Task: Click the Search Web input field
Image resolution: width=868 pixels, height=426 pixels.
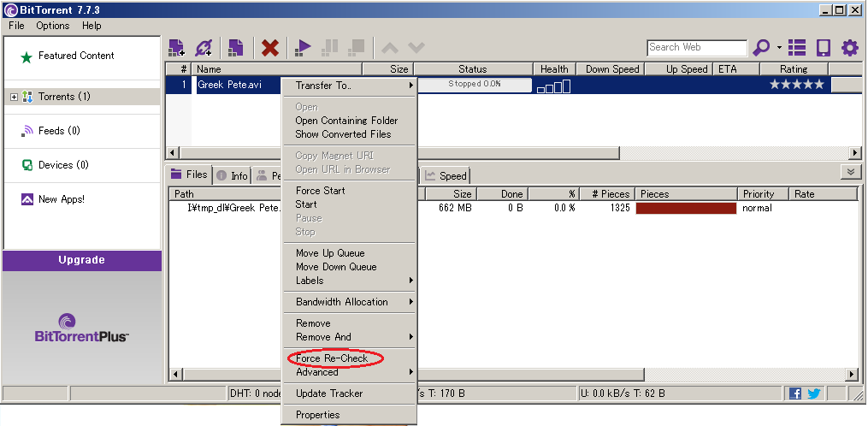Action: (x=696, y=48)
